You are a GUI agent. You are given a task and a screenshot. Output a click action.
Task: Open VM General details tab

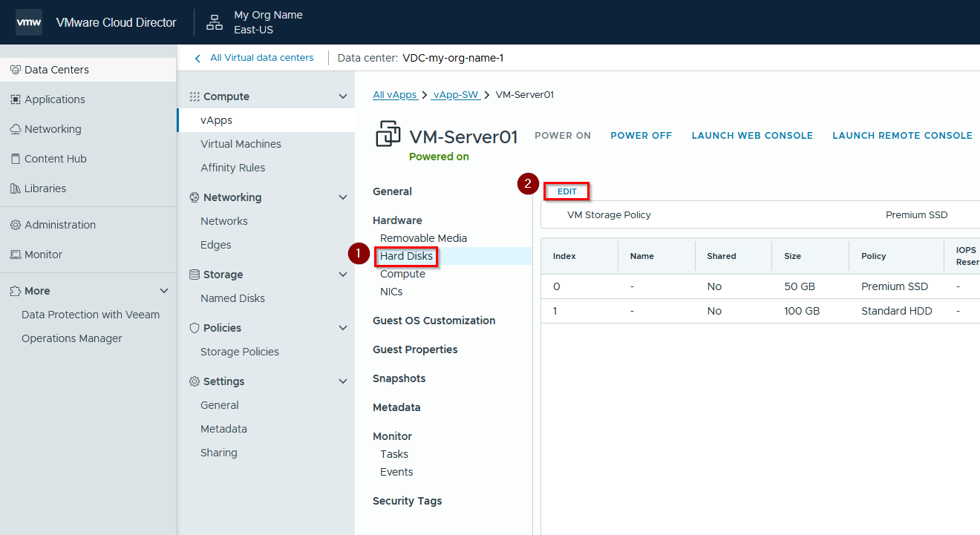click(x=392, y=191)
